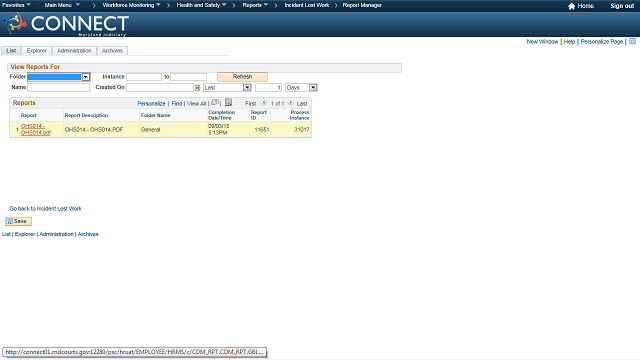Sort by Completion Date/Time column header
Viewport: 640px width, 360px height.
coord(222,115)
